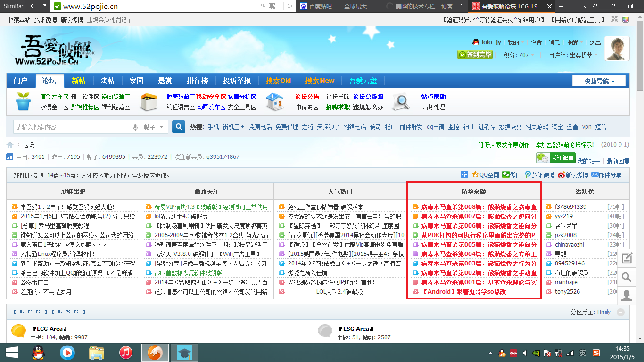Click the floating pencil post icon
Viewport: 644px width, 362px height.
coord(627,258)
